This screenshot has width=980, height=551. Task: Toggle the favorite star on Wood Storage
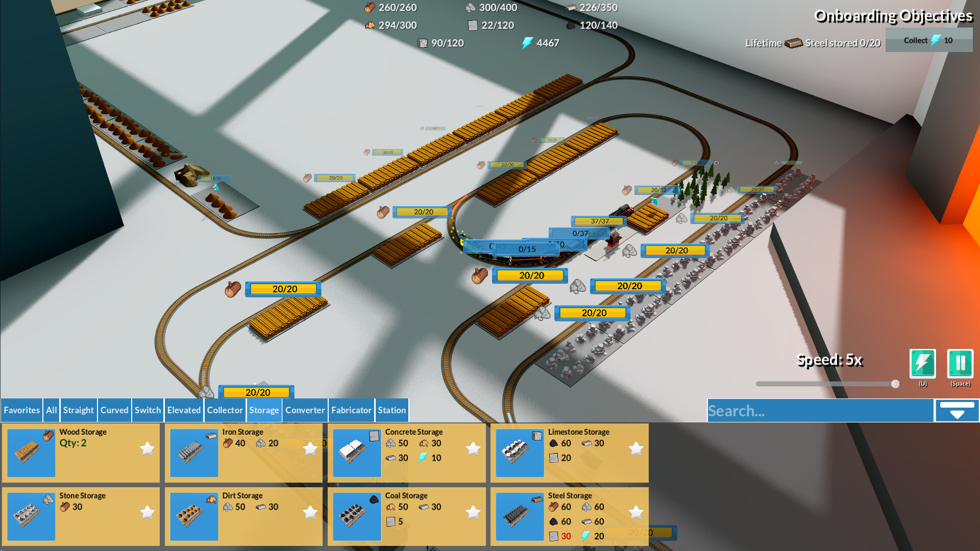pos(148,448)
